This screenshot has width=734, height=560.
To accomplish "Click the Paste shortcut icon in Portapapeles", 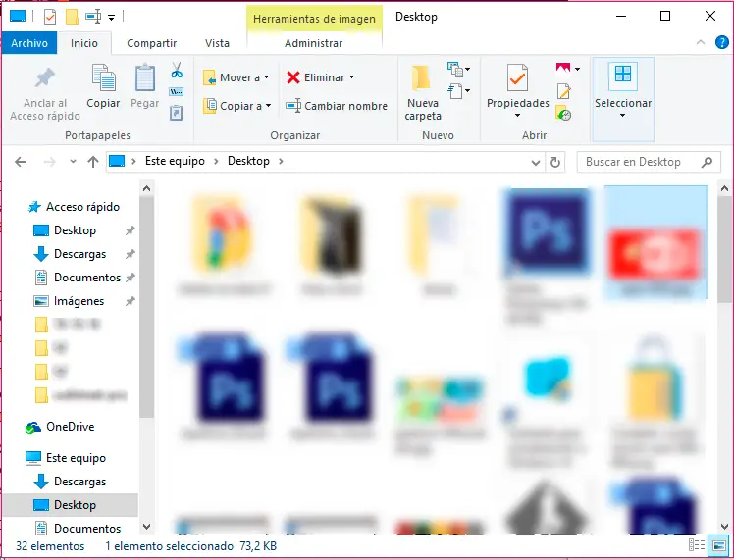I will (x=176, y=113).
